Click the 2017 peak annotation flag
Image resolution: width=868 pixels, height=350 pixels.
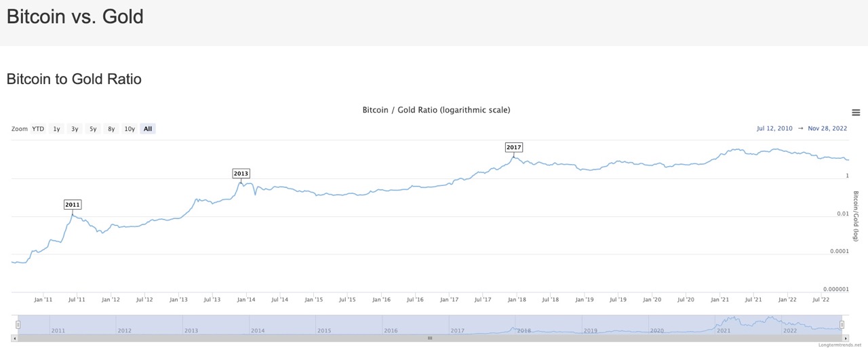coord(514,147)
